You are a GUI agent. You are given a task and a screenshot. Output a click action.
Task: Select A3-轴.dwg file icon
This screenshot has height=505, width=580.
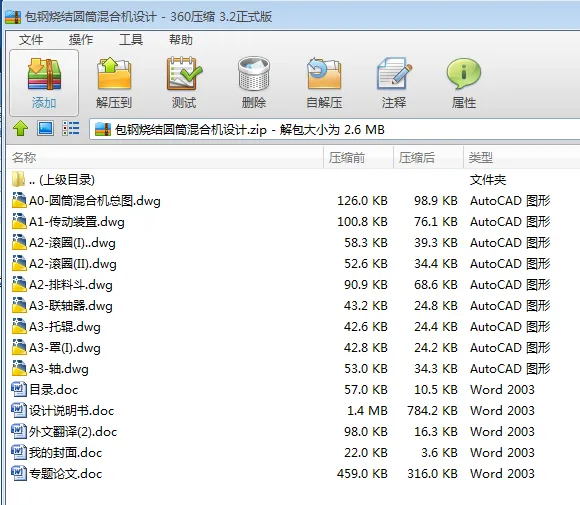pyautogui.click(x=19, y=368)
